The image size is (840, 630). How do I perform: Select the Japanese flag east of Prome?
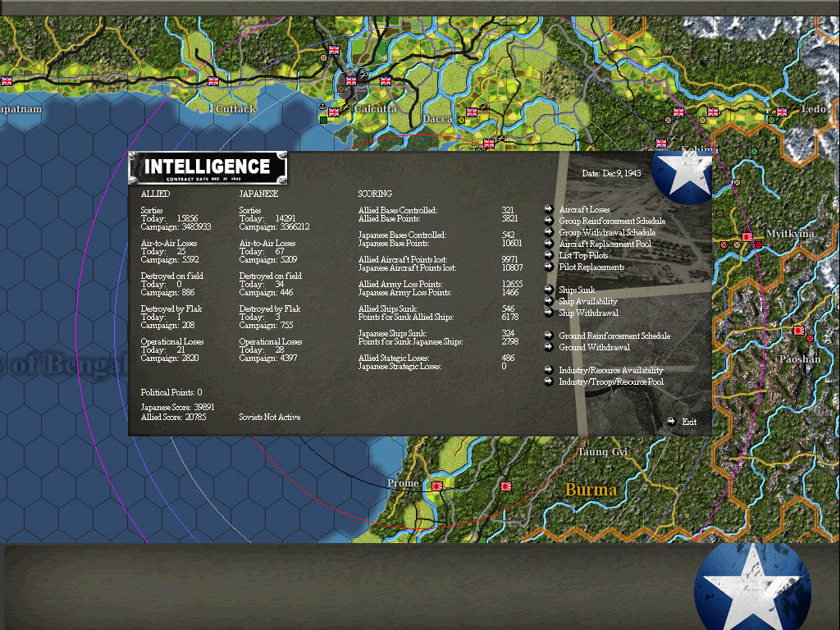[x=505, y=486]
